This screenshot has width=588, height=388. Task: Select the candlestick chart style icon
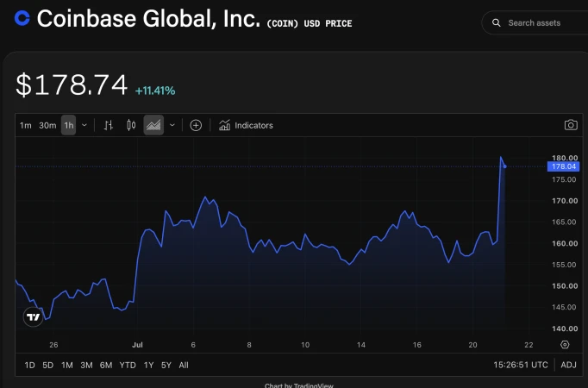131,125
